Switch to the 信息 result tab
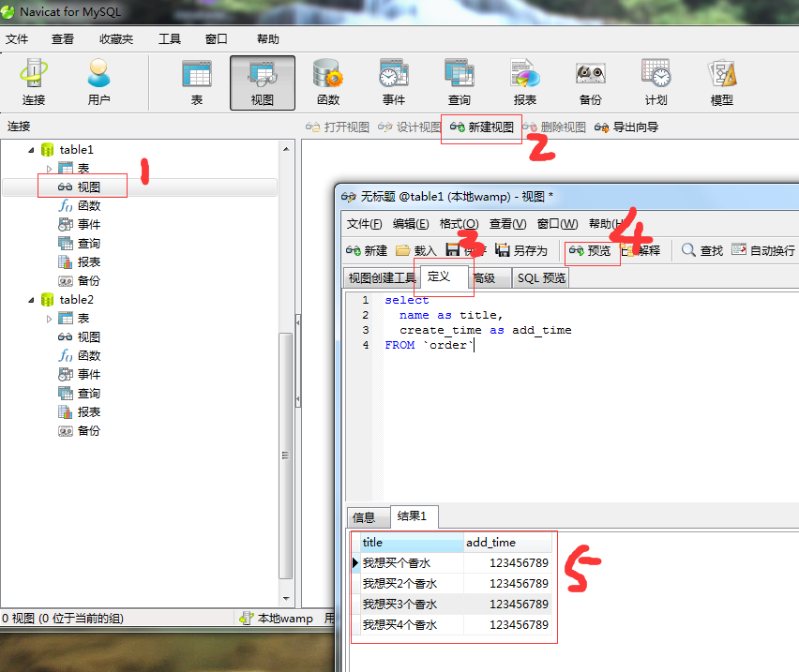This screenshot has width=799, height=672. 364,517
